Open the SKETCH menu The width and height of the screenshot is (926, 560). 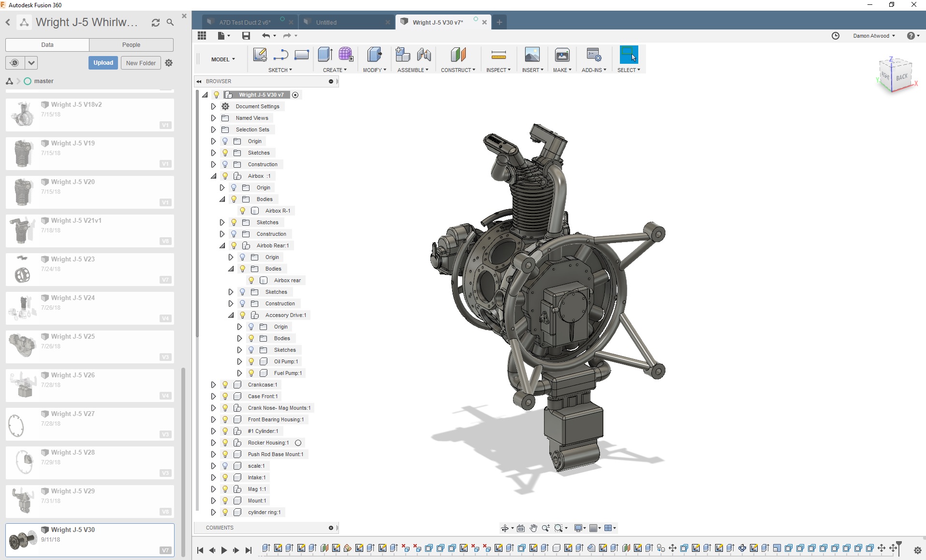tap(280, 70)
